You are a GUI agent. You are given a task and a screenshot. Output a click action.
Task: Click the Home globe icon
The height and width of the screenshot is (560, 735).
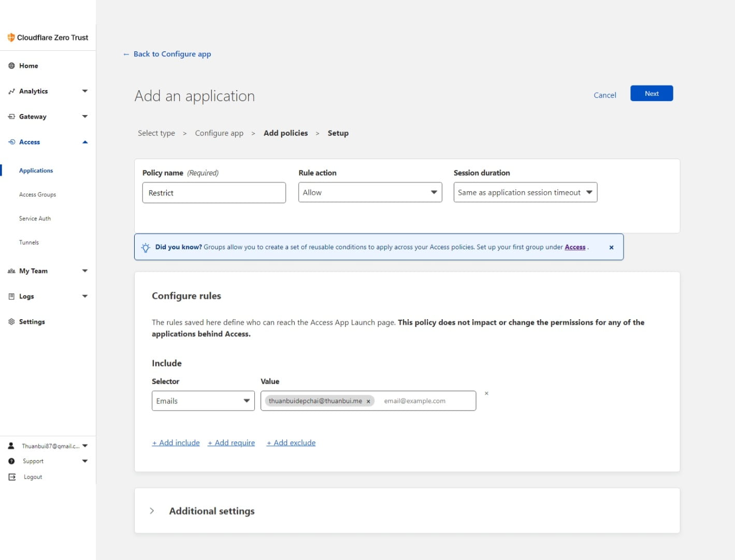point(11,66)
